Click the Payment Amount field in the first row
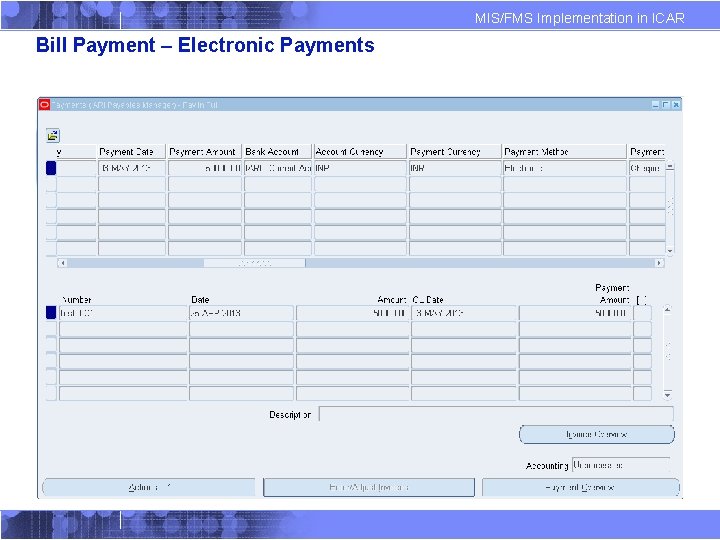The width and height of the screenshot is (720, 540). point(205,168)
